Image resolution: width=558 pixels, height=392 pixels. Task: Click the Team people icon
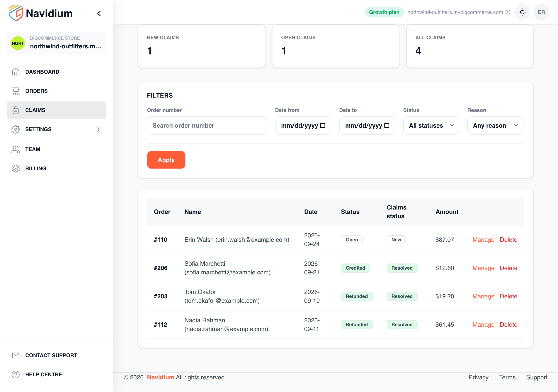click(x=16, y=149)
